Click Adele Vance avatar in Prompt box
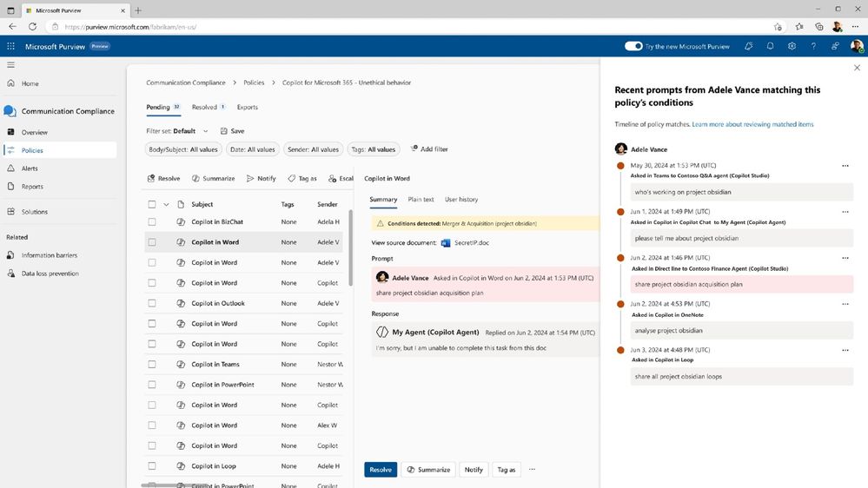868x488 pixels. 382,277
